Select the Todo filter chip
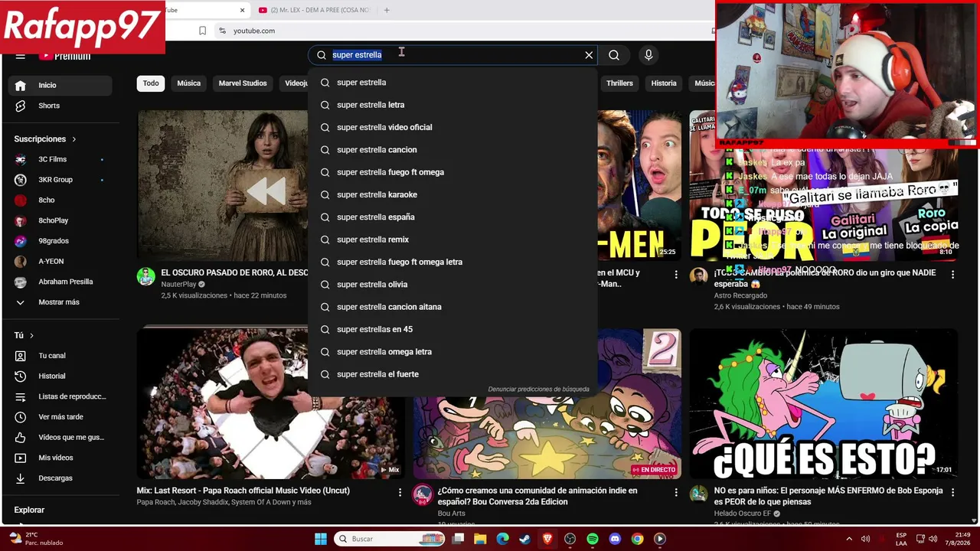Viewport: 980px width, 551px height. click(151, 83)
